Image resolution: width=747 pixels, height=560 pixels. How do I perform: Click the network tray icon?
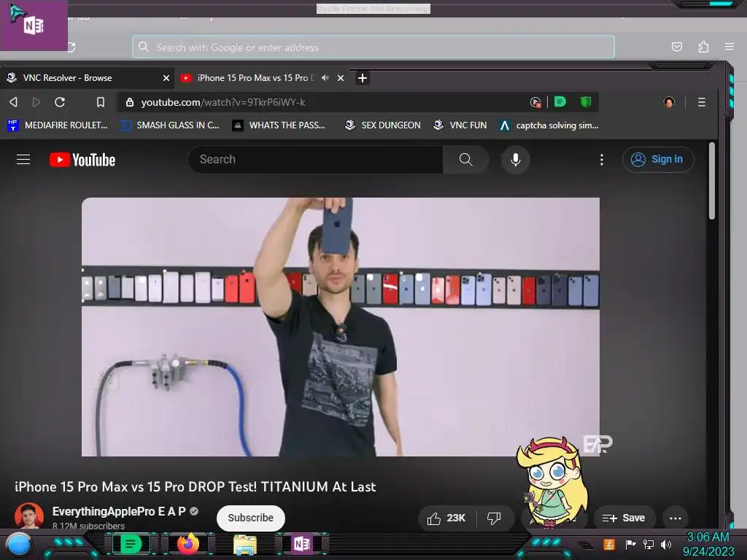point(648,544)
